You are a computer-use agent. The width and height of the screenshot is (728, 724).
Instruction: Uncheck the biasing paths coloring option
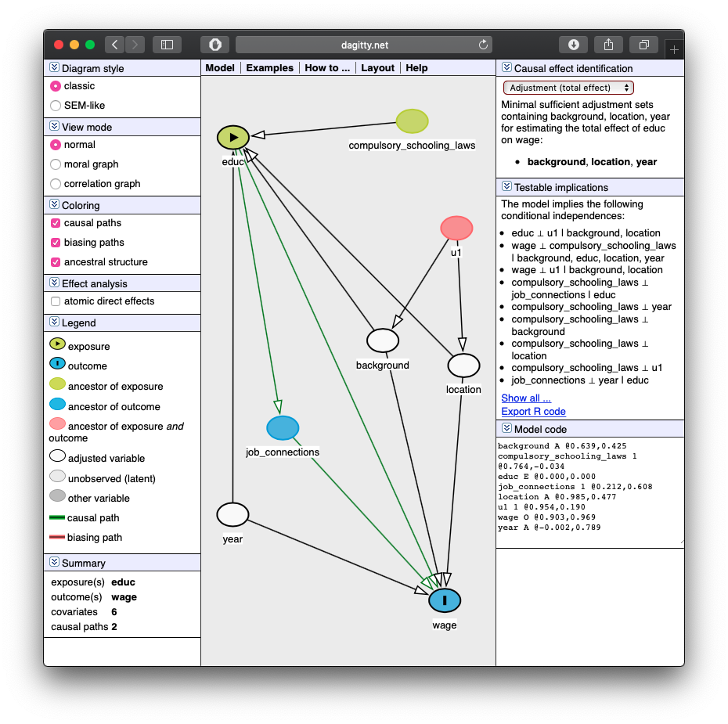pos(56,243)
